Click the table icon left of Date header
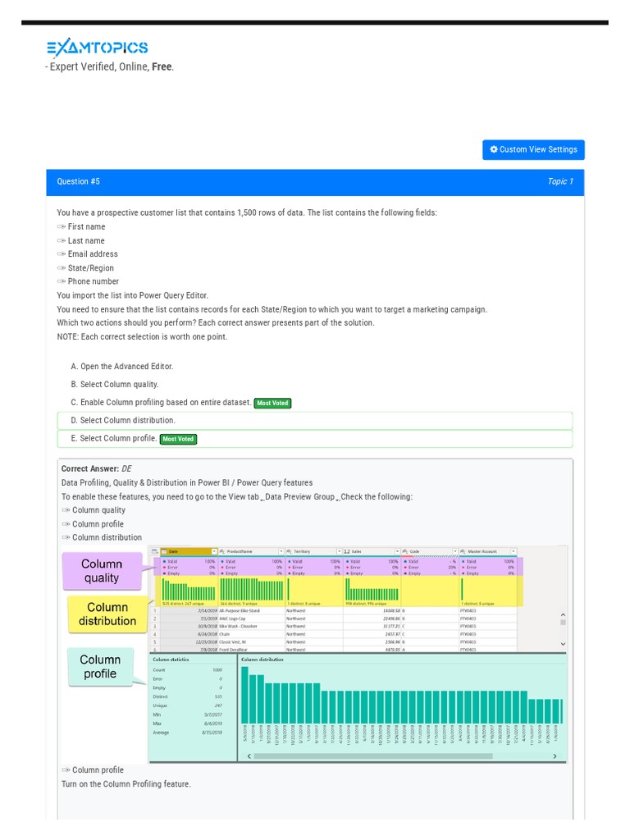 (x=153, y=551)
